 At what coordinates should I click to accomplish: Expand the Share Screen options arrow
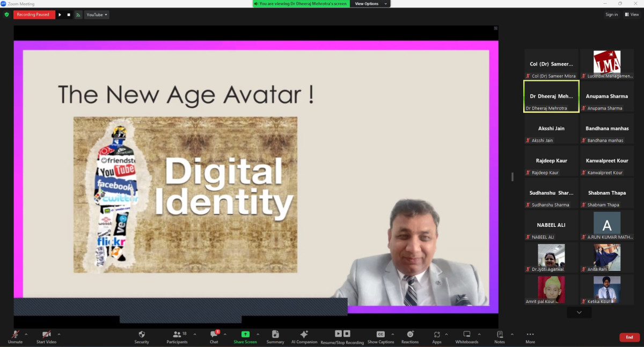click(x=258, y=334)
